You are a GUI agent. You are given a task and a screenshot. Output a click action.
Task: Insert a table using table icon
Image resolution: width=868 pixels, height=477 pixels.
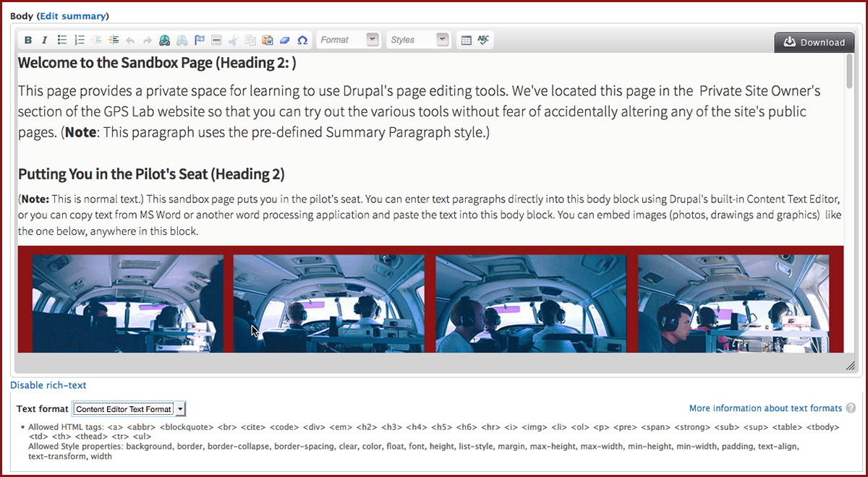[467, 40]
